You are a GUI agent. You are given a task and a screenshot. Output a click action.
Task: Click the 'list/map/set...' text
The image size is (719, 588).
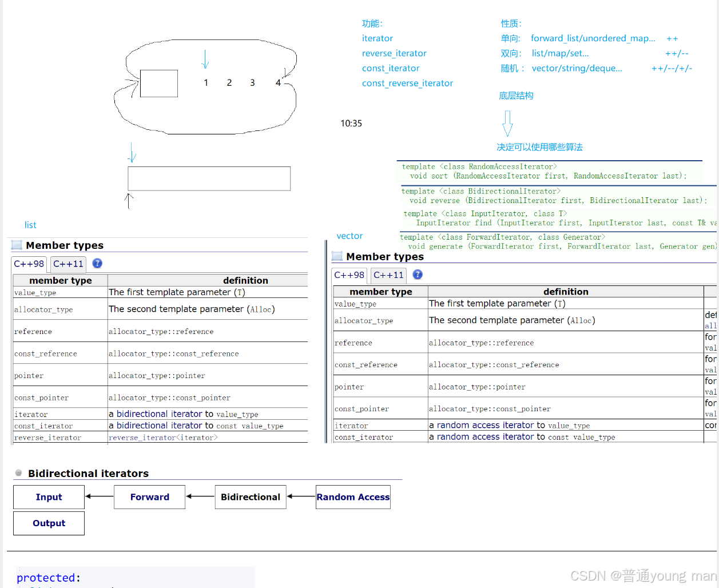coord(560,53)
